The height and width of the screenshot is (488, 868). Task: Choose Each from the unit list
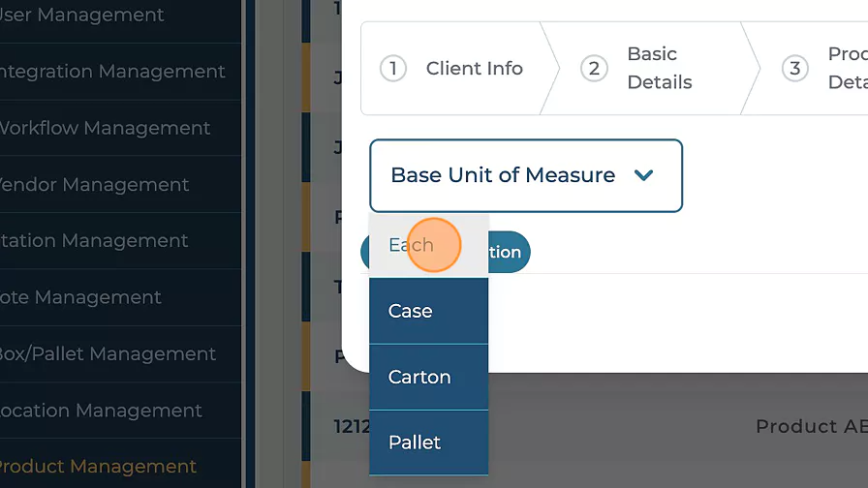pos(411,245)
